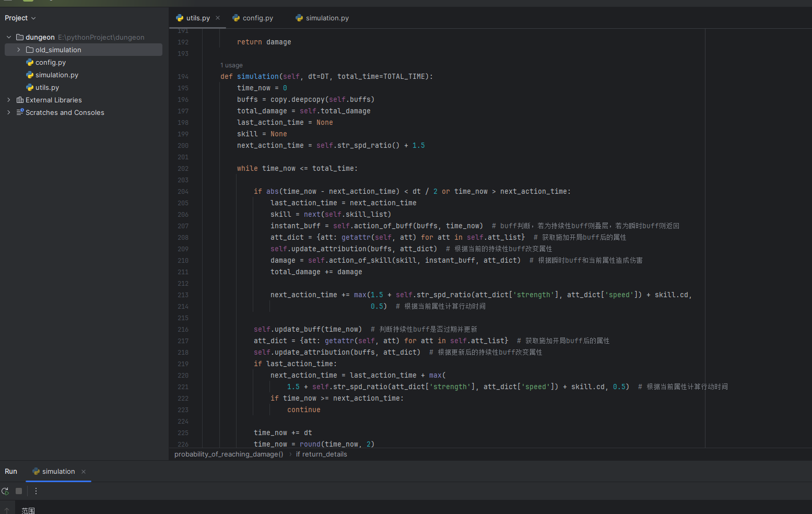Click the External Libraries icon
812x514 pixels.
(x=20, y=100)
